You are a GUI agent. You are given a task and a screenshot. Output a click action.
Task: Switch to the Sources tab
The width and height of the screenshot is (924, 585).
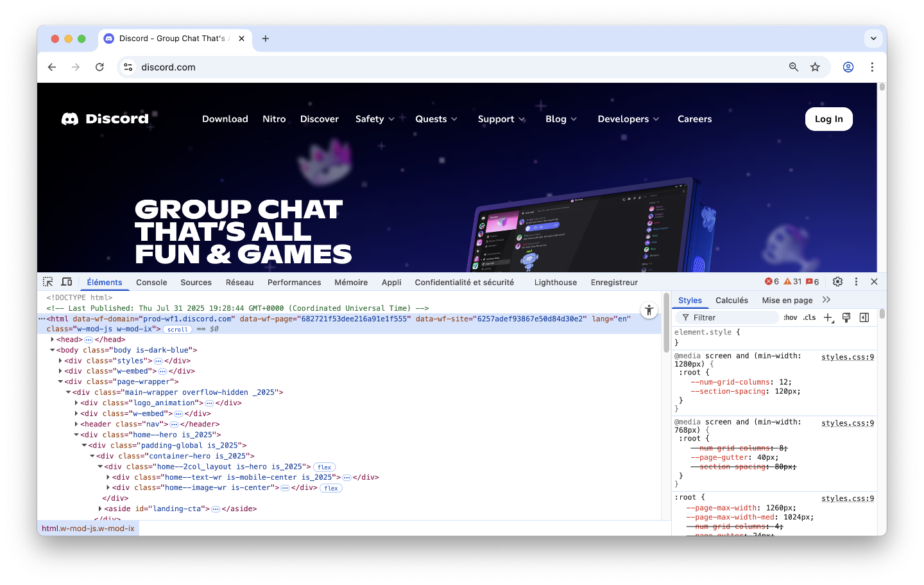(x=196, y=283)
